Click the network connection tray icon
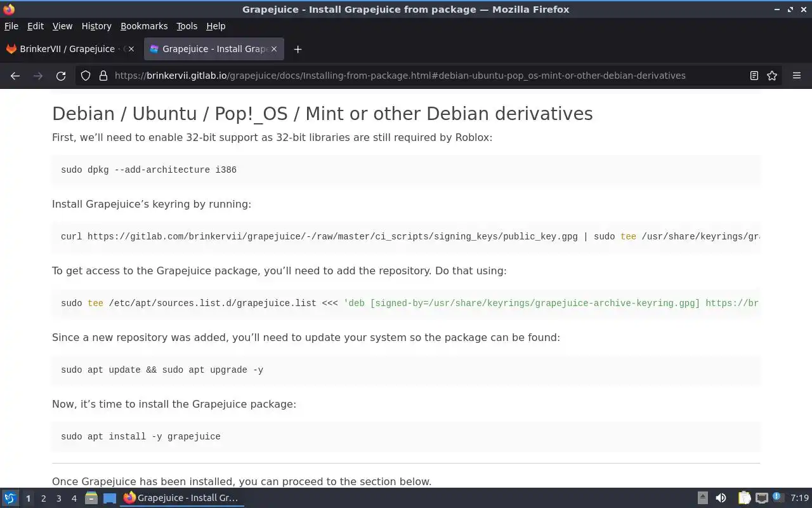Screen dimensions: 812x508 (761, 498)
